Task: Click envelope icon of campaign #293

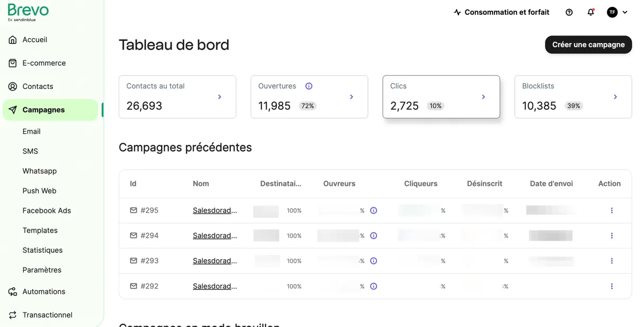Action: [133, 261]
